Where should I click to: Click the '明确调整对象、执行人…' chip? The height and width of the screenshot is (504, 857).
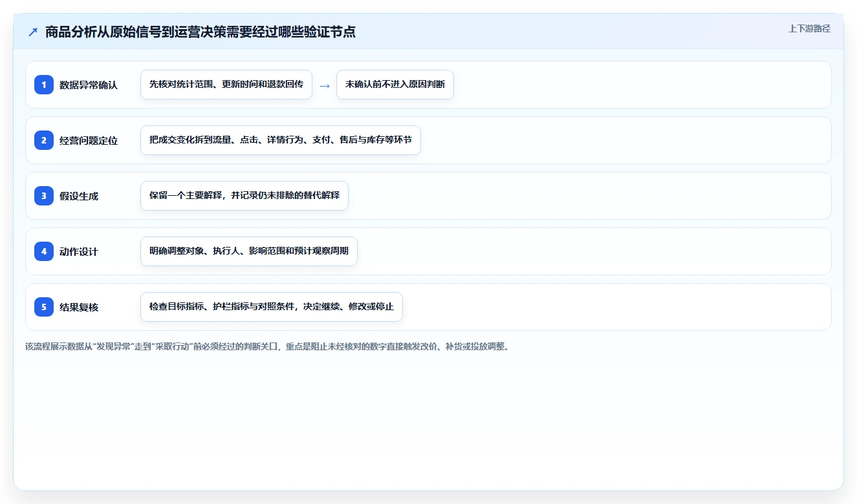(x=249, y=251)
